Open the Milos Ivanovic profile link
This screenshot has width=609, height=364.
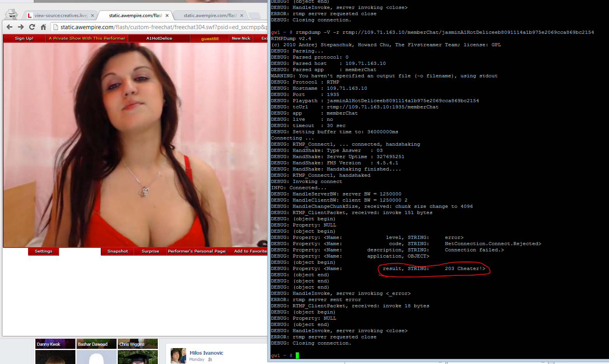(x=206, y=353)
